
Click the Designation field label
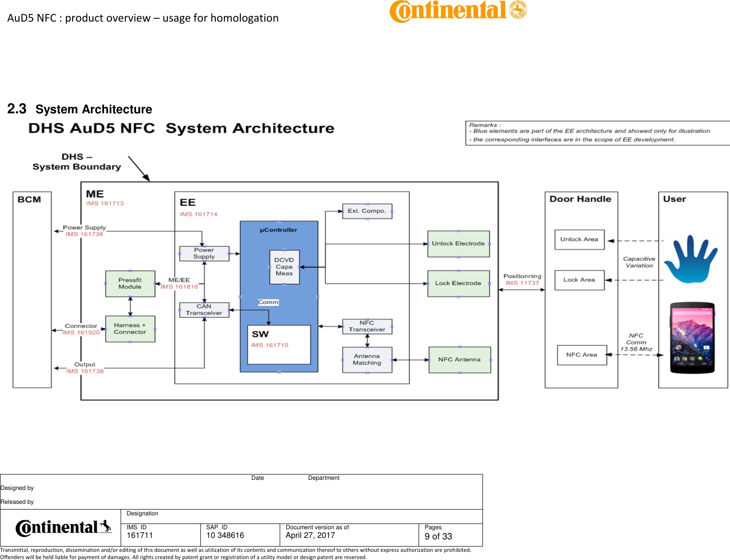(142, 514)
